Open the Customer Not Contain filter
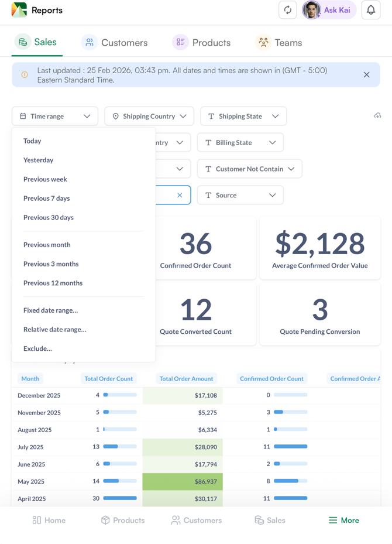 coord(250,169)
